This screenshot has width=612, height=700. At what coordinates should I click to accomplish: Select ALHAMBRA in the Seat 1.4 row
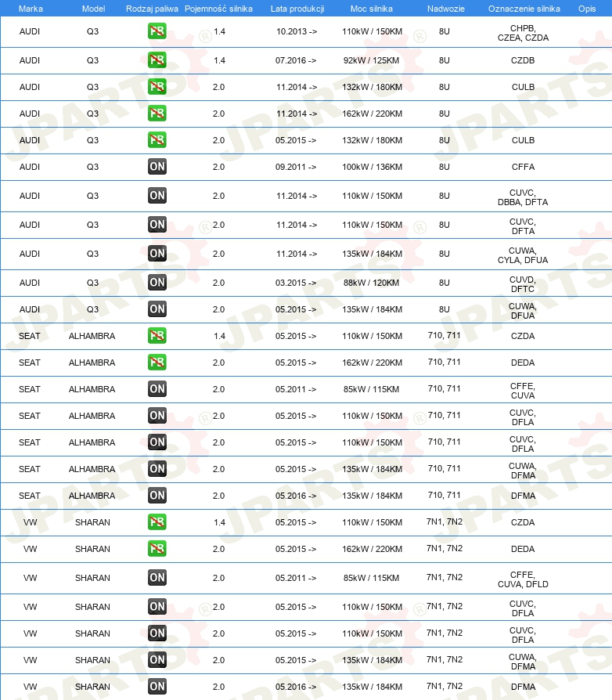[x=92, y=336]
